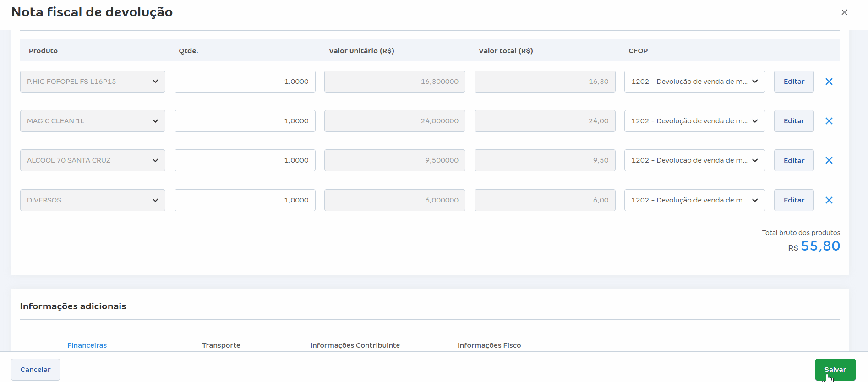Open the CFOP dropdown for ALCOOL 70 row
This screenshot has width=868, height=382.
(x=694, y=160)
